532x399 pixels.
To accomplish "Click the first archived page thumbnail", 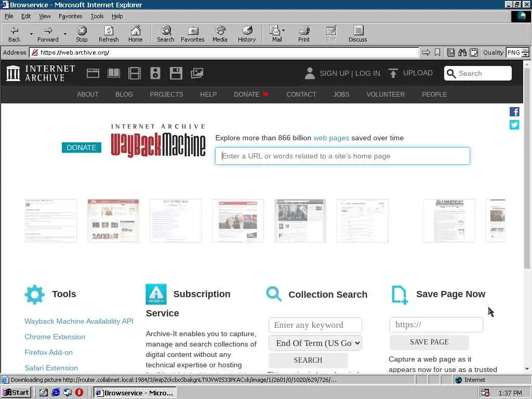I will tap(51, 220).
